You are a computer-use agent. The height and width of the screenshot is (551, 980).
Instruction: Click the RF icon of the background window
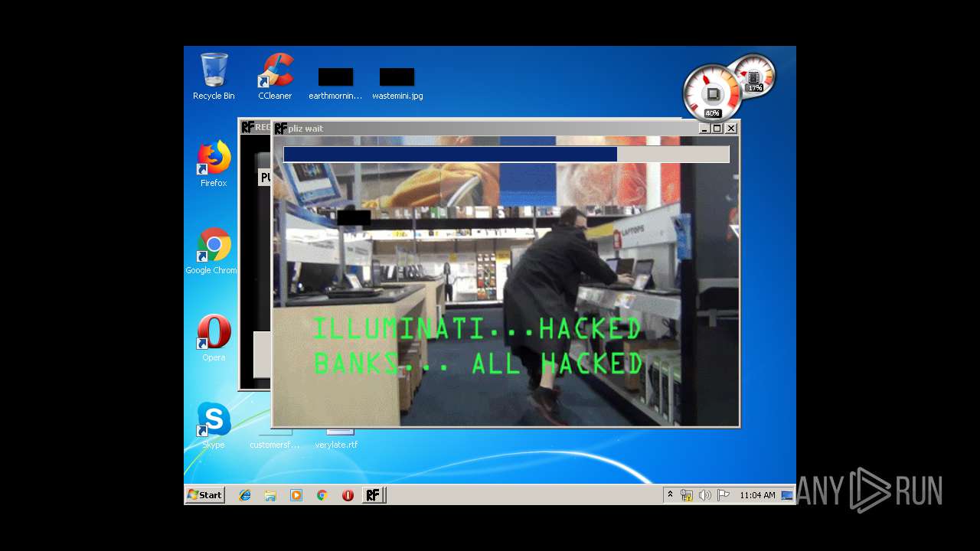pos(247,127)
